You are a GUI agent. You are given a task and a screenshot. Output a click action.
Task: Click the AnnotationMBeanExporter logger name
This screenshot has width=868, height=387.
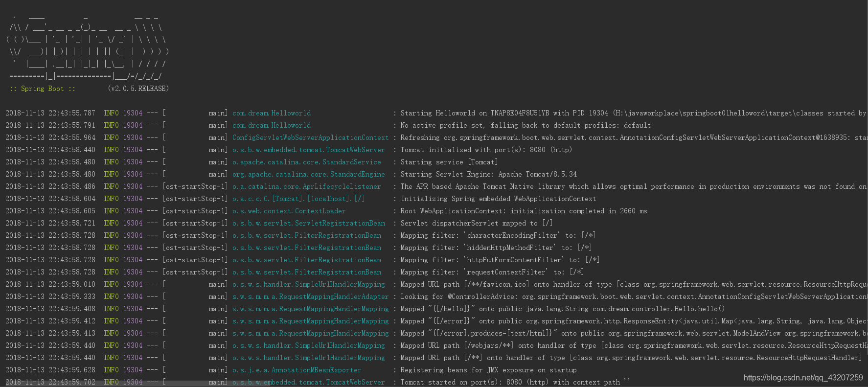coord(297,370)
